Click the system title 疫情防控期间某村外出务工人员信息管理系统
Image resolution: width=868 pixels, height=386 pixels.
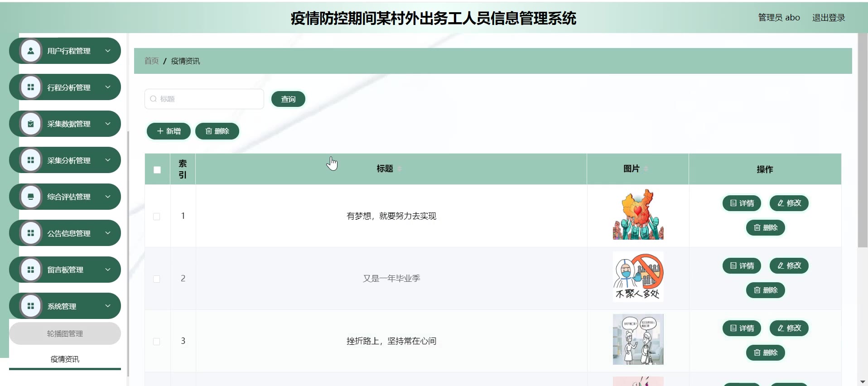coord(434,18)
